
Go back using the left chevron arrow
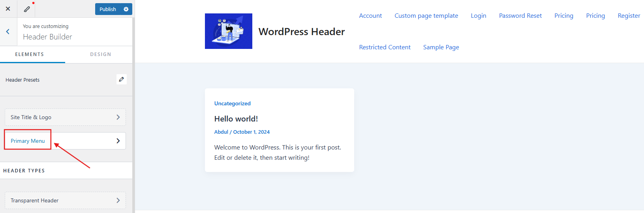[x=8, y=32]
